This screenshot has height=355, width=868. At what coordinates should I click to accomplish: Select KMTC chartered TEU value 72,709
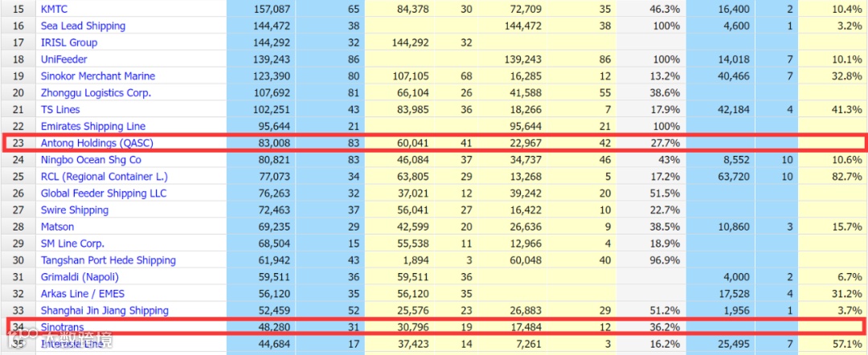tap(526, 9)
